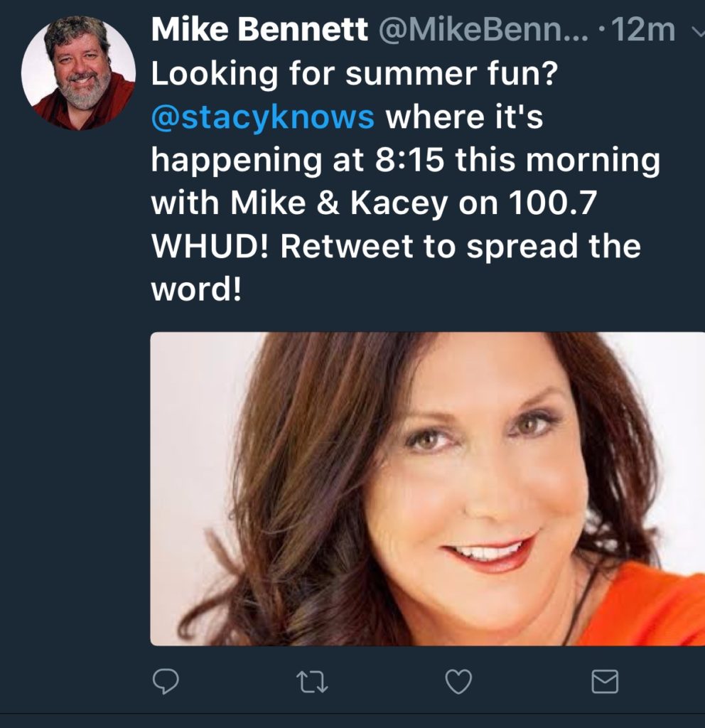
Task: Open Mike Bennett's profile picture
Action: [78, 73]
